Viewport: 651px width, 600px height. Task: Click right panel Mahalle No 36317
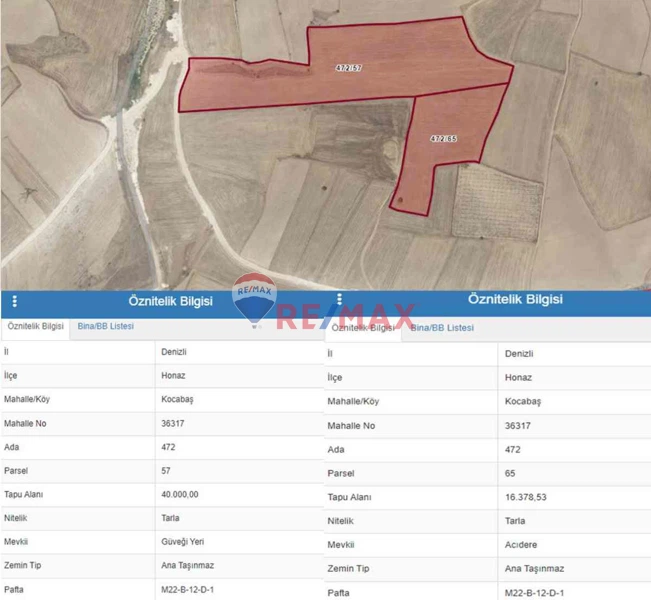[518, 426]
